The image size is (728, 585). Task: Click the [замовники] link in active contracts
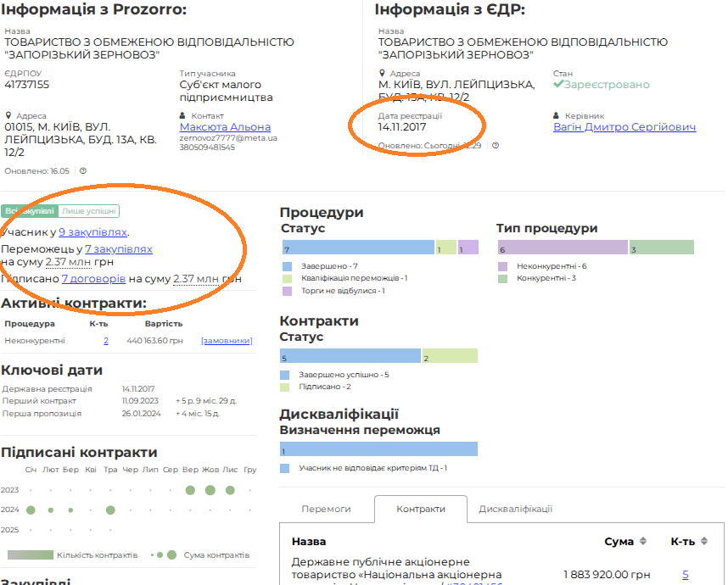pyautogui.click(x=227, y=340)
